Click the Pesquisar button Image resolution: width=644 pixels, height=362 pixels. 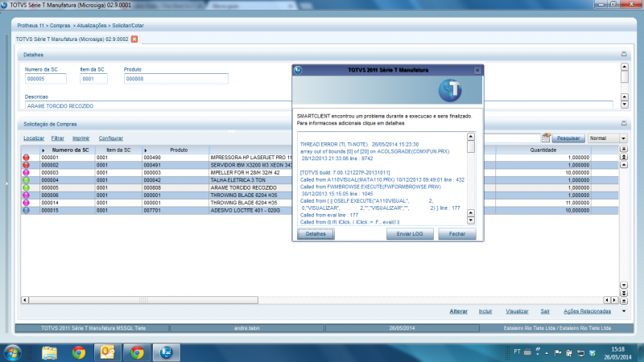[x=568, y=138]
